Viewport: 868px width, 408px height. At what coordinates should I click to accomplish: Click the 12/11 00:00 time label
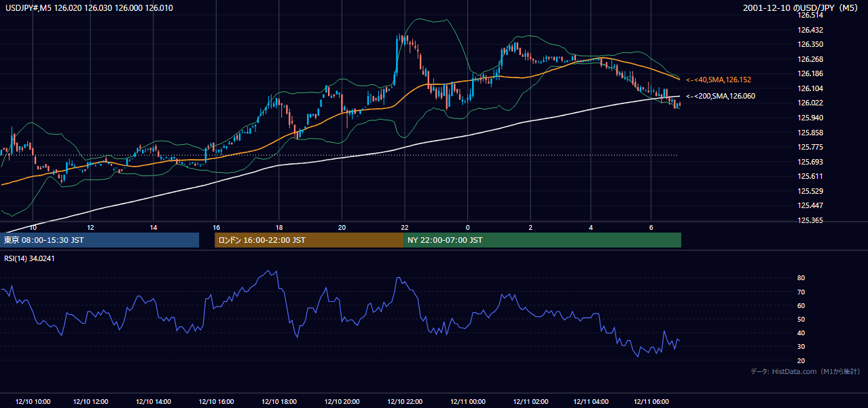(x=467, y=402)
